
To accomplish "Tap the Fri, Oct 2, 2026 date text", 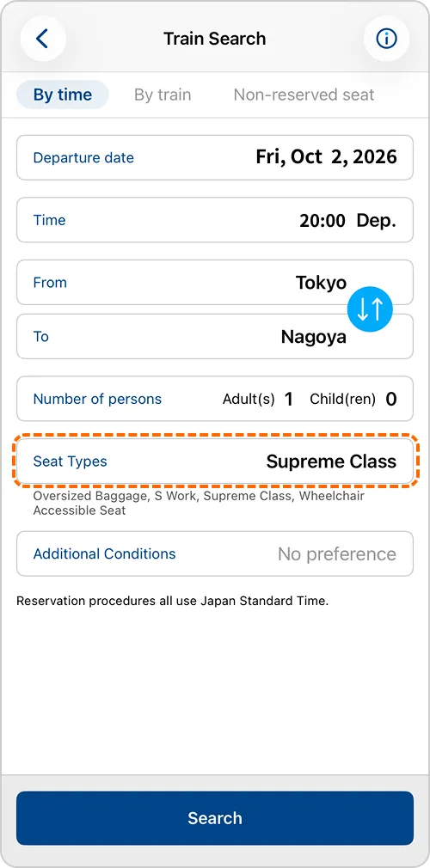I will 327,157.
